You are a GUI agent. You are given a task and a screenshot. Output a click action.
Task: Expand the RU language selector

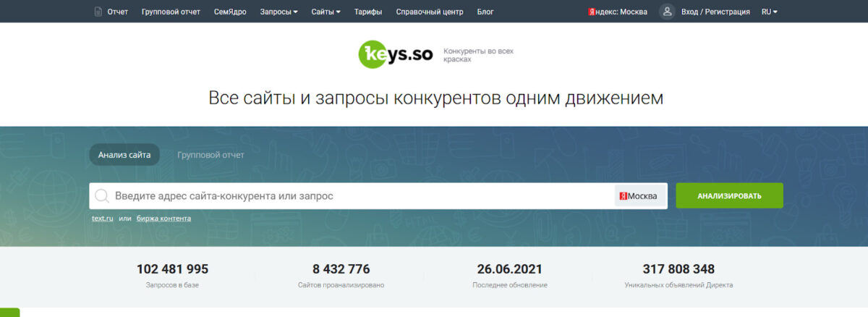[770, 12]
